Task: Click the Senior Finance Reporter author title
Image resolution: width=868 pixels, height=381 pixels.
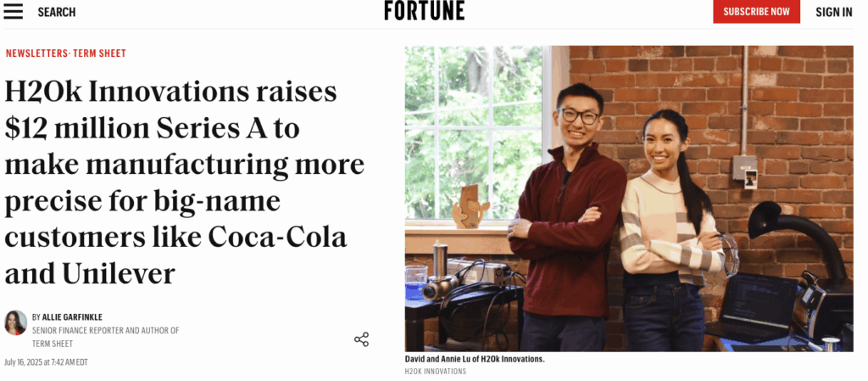Action: tap(105, 330)
